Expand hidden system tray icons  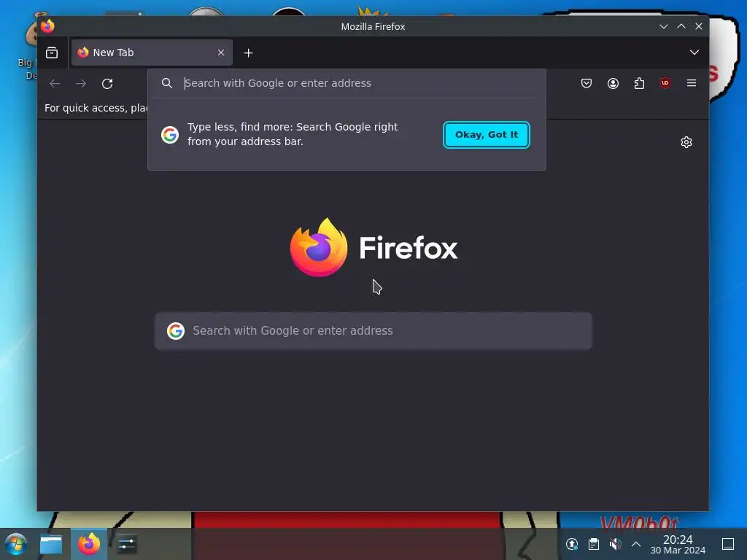tap(636, 544)
